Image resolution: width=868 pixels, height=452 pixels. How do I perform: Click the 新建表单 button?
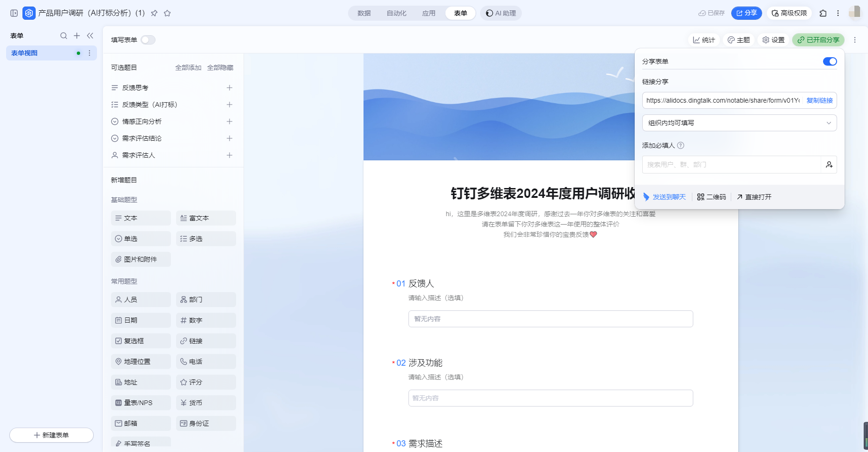click(52, 435)
